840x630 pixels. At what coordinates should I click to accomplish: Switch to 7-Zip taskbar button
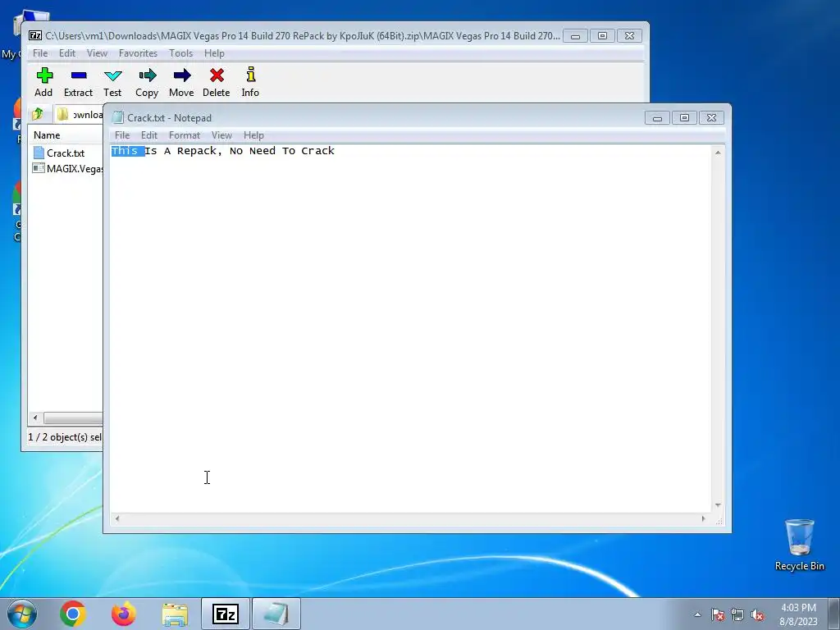pos(225,614)
